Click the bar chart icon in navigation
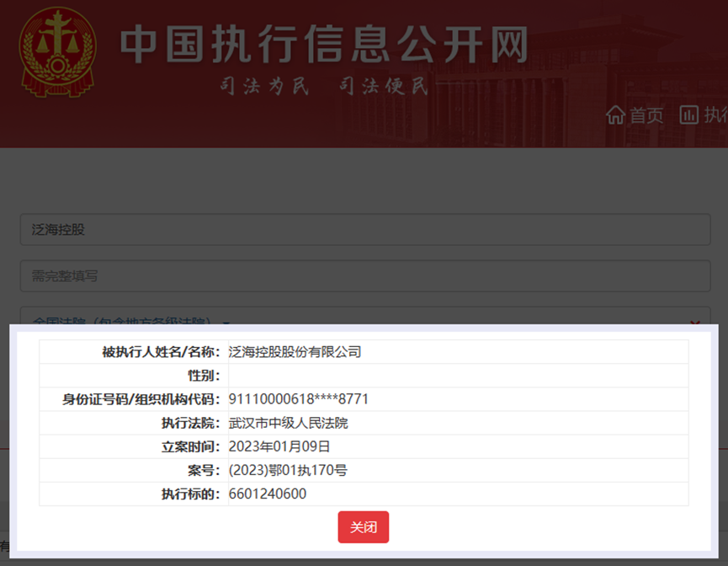The width and height of the screenshot is (728, 566). pyautogui.click(x=689, y=115)
